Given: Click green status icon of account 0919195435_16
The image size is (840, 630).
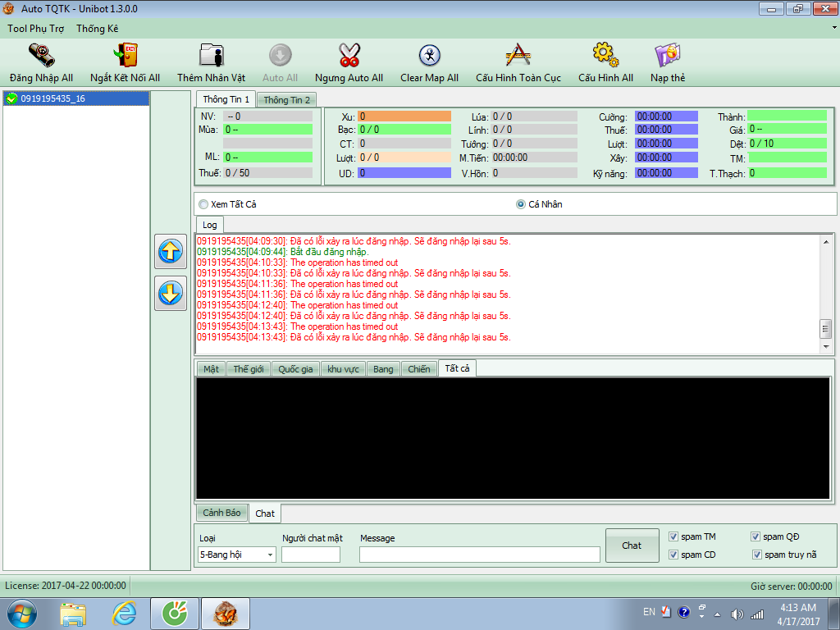Looking at the screenshot, I should [x=11, y=98].
